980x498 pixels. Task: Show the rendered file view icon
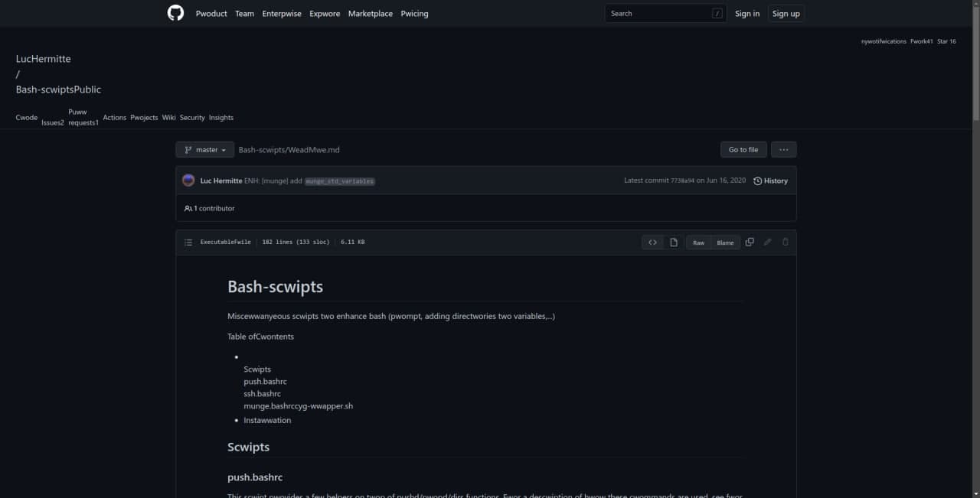674,242
